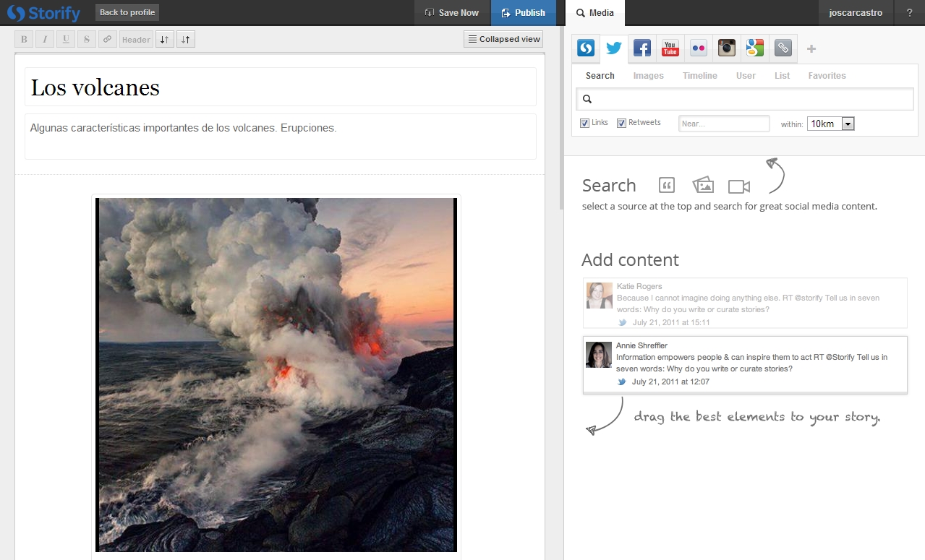Choose the YouTube source icon
The height and width of the screenshot is (560, 925).
click(x=670, y=48)
